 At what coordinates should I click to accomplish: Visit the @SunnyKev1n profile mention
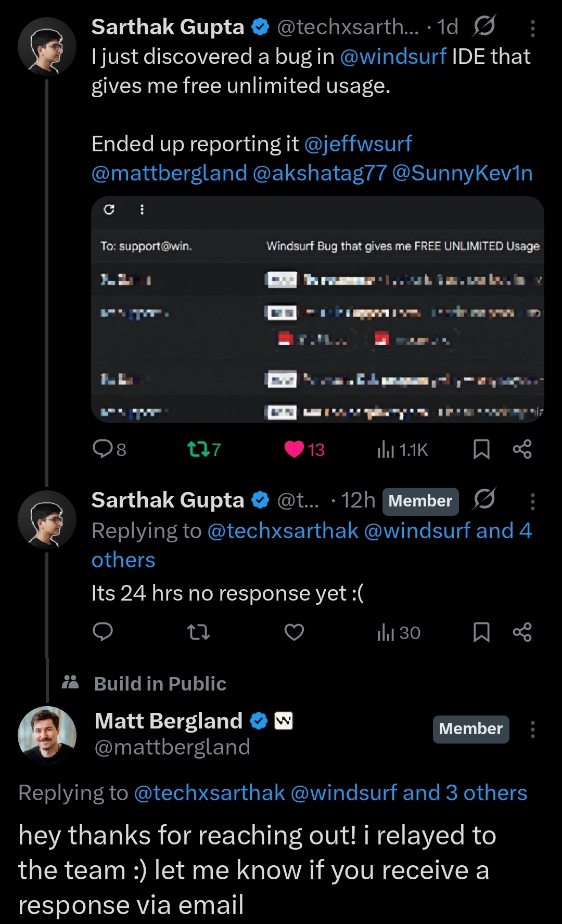[x=462, y=173]
